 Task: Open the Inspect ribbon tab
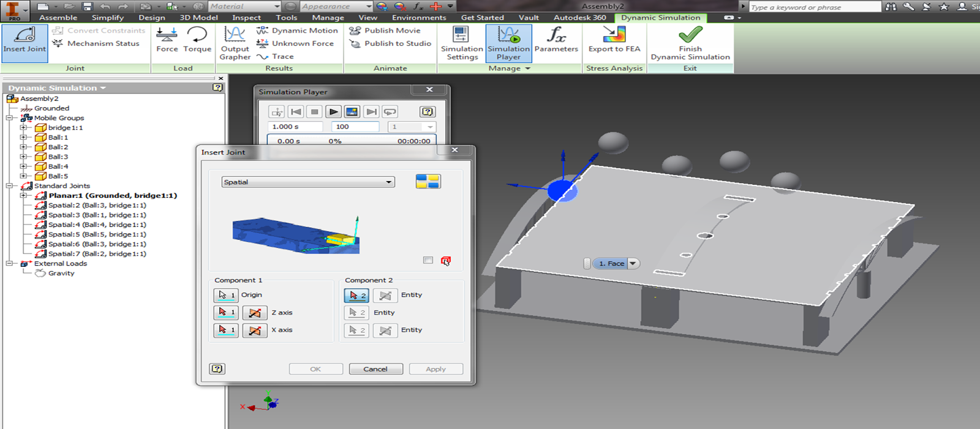pyautogui.click(x=246, y=18)
